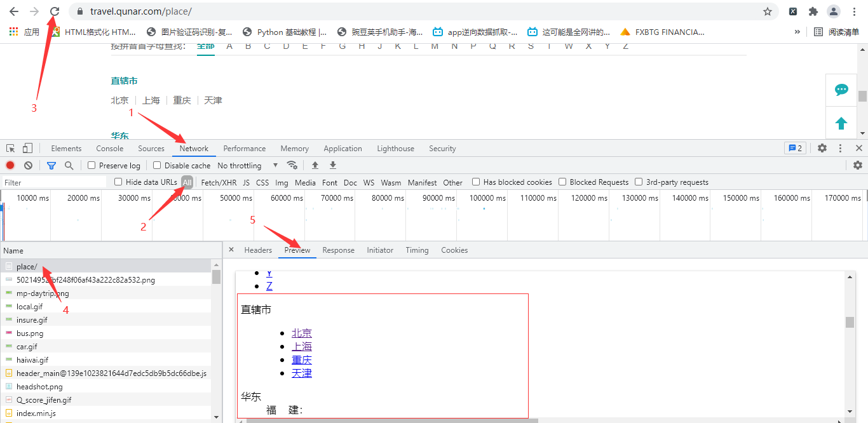This screenshot has height=423, width=868.
Task: Select the headshot.png request
Action: coord(106,386)
